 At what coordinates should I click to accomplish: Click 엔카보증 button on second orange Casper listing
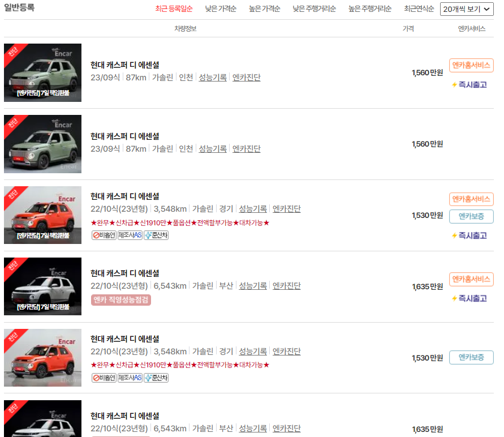click(x=471, y=357)
